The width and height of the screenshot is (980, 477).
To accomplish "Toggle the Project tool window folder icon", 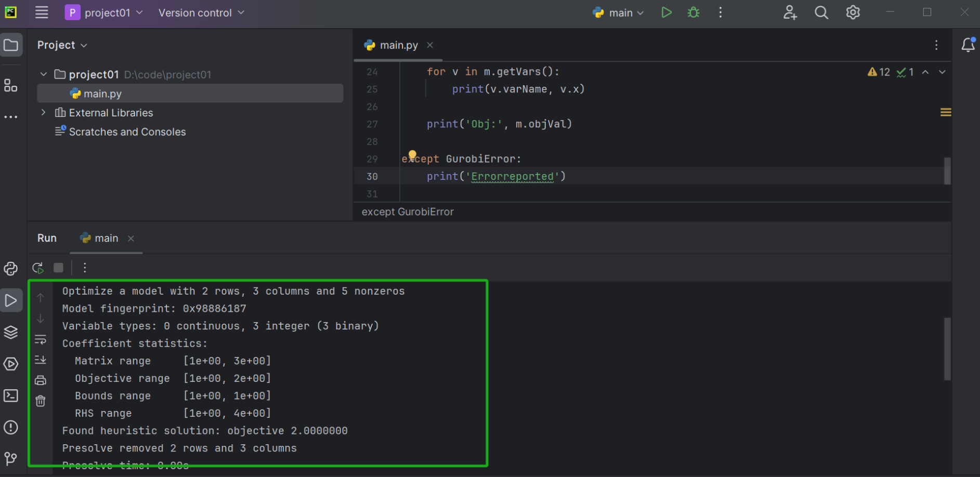I will pos(11,45).
